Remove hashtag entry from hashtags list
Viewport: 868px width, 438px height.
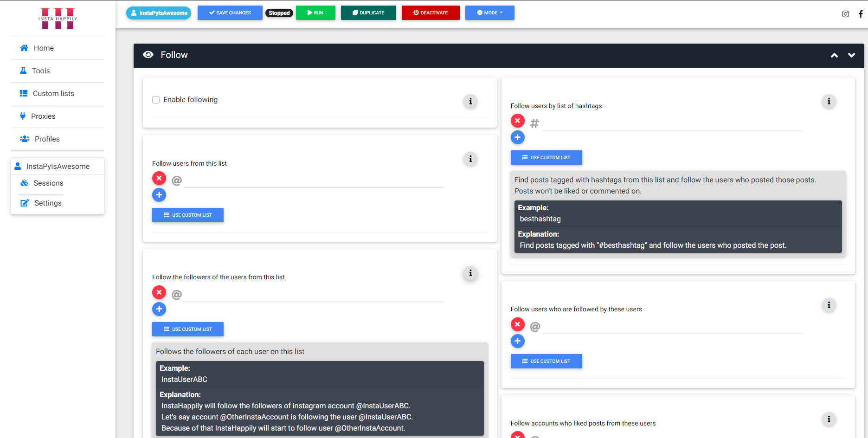pyautogui.click(x=518, y=121)
